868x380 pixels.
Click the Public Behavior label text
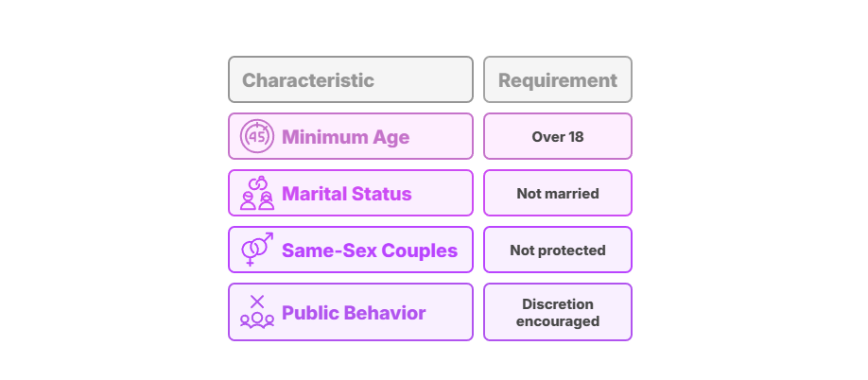354,313
